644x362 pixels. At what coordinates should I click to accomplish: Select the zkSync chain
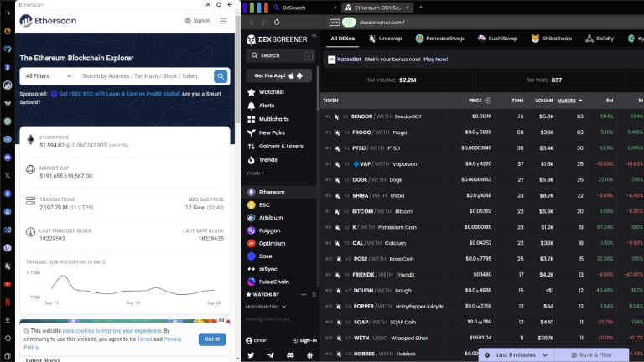coord(262,269)
